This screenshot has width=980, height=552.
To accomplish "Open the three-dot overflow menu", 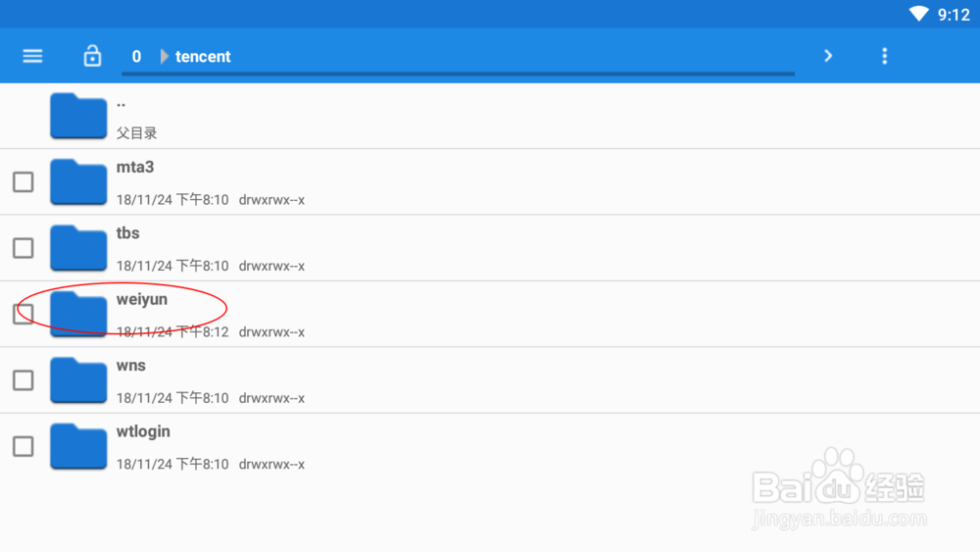I will 884,56.
